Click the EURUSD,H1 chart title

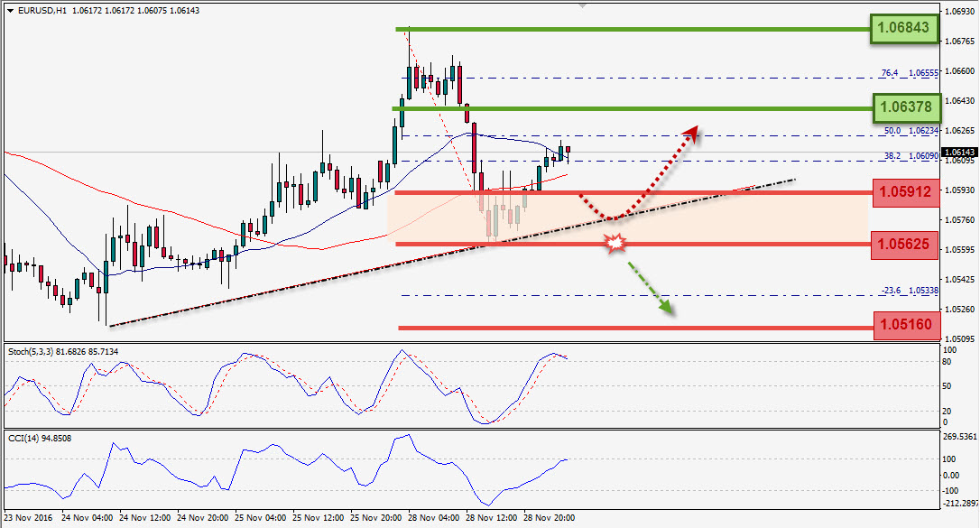[42, 11]
